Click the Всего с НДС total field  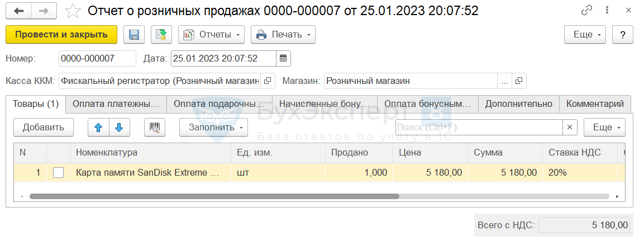[584, 225]
